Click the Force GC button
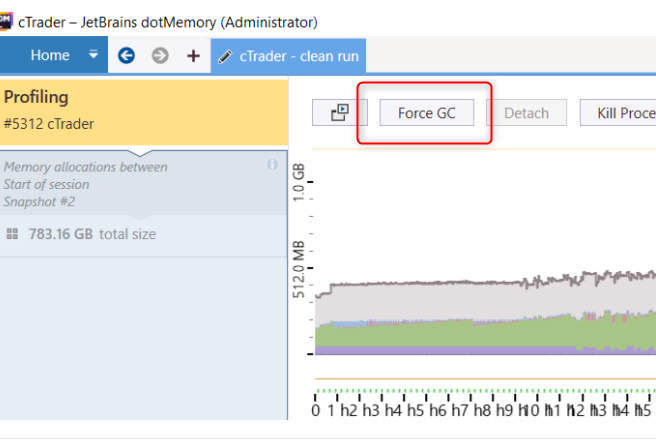 click(427, 113)
